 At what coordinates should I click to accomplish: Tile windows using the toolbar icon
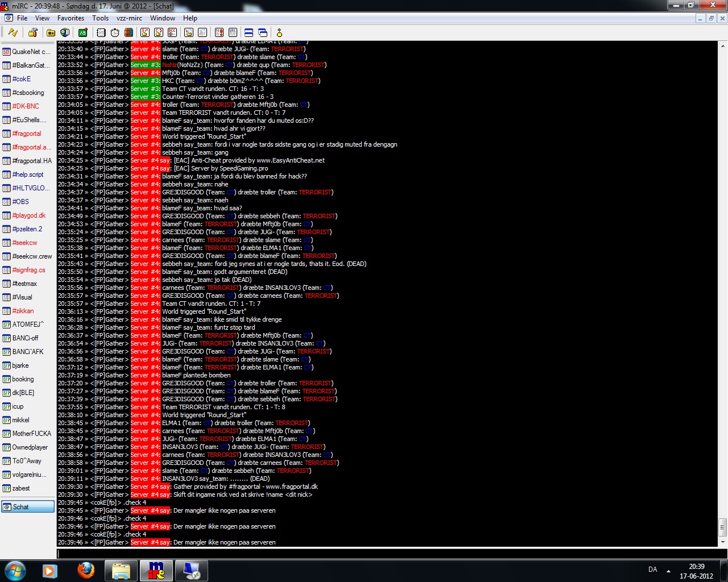249,32
